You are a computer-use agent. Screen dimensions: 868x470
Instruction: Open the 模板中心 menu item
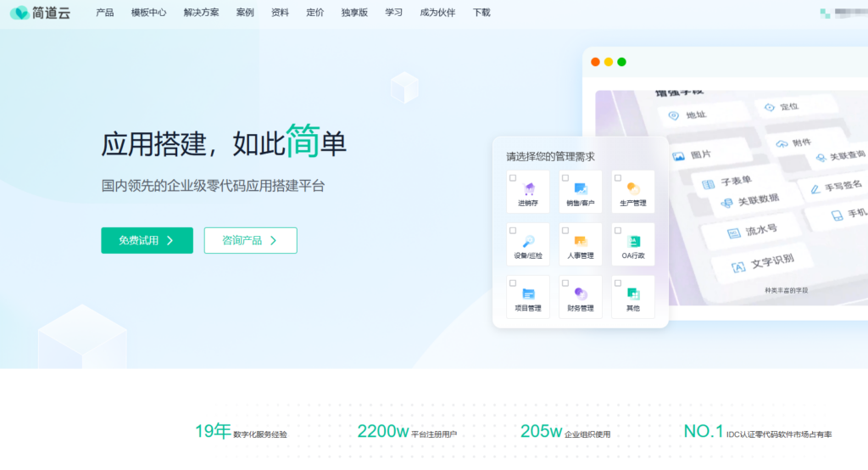(148, 12)
